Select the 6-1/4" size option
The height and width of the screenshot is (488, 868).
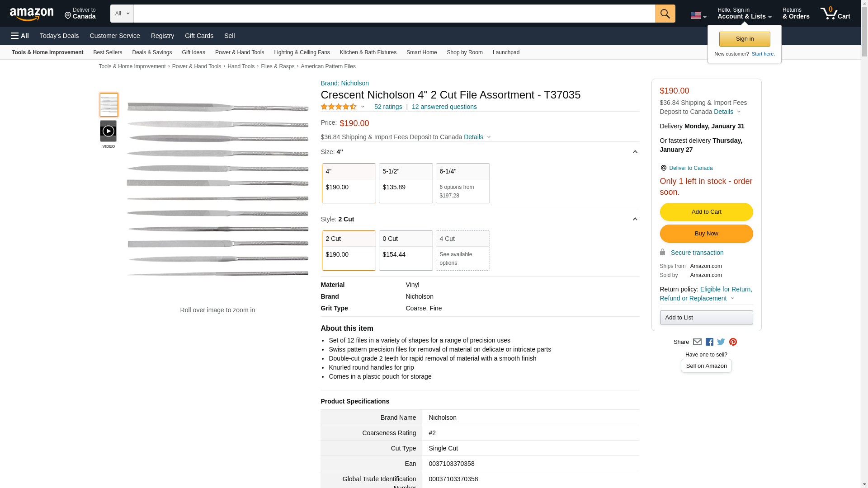pyautogui.click(x=462, y=183)
